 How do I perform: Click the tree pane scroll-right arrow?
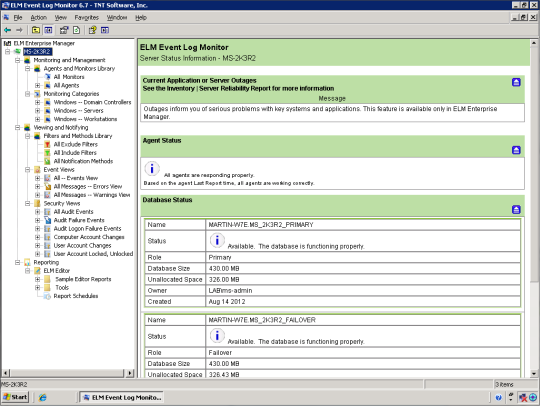130,373
